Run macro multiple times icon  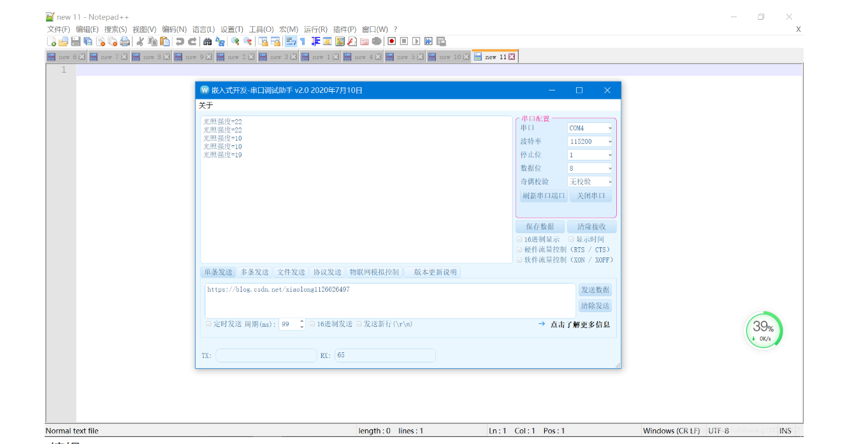(x=428, y=41)
